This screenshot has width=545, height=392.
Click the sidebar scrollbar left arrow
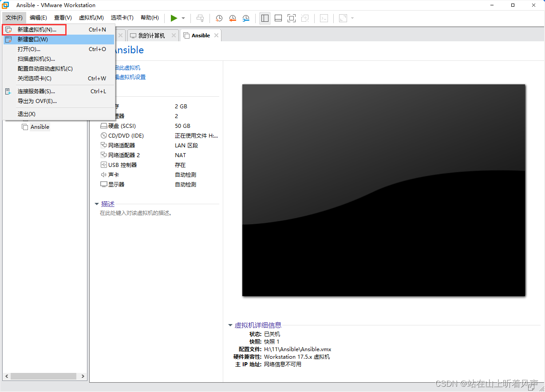coord(6,376)
